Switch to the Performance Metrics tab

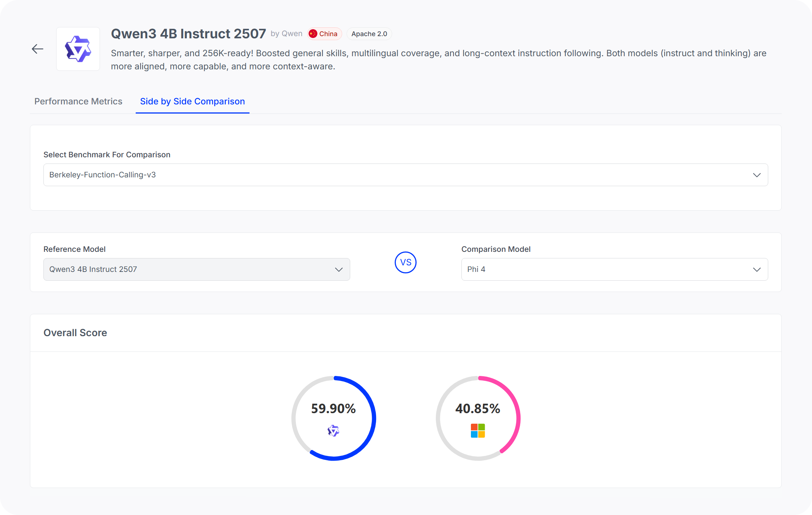78,101
